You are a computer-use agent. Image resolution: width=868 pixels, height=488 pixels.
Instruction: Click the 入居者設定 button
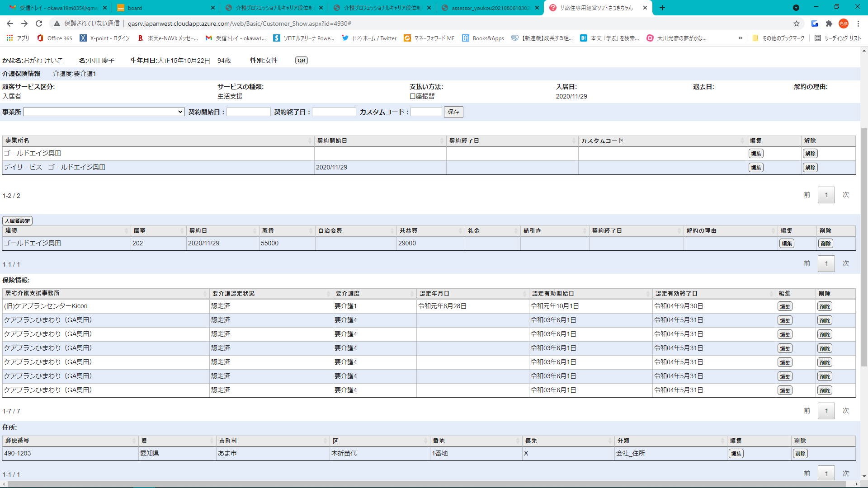click(18, 221)
